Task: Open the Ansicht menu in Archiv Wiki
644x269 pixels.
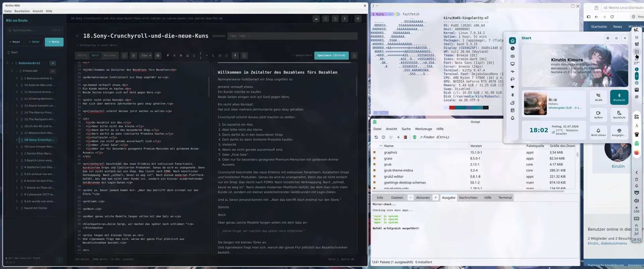Action: 38,11
